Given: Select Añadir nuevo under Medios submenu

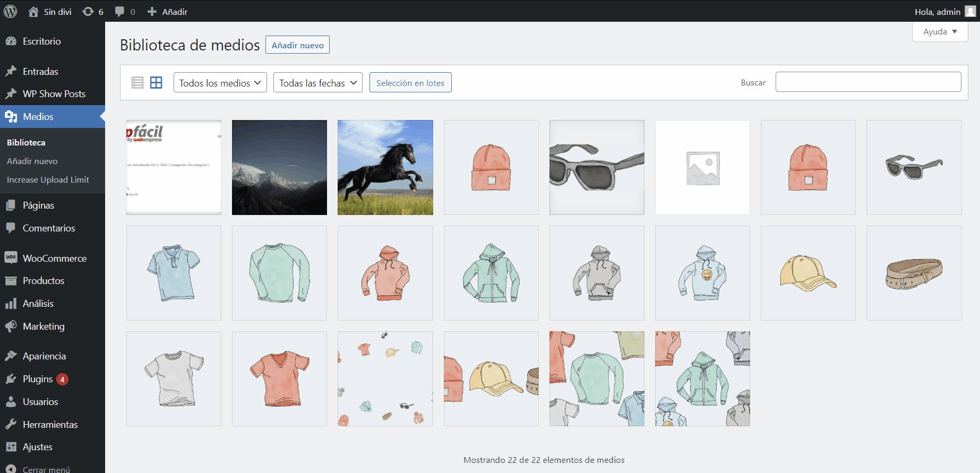Looking at the screenshot, I should tap(32, 161).
